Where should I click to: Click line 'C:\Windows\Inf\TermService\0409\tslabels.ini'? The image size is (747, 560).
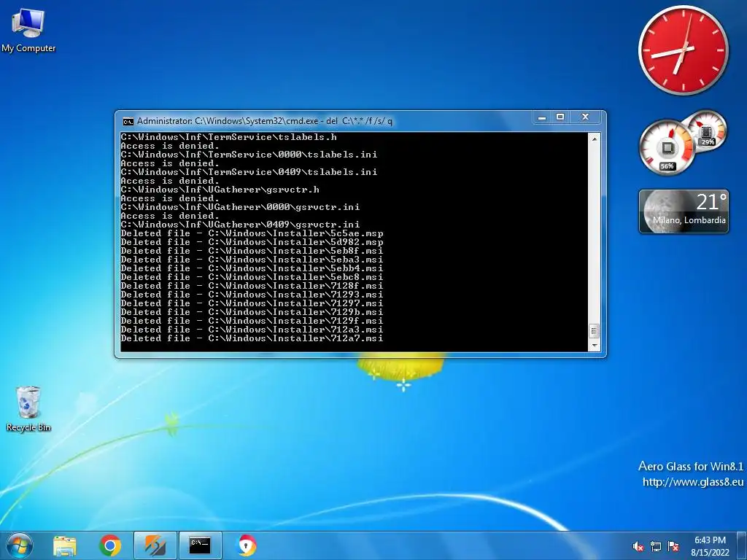point(249,172)
